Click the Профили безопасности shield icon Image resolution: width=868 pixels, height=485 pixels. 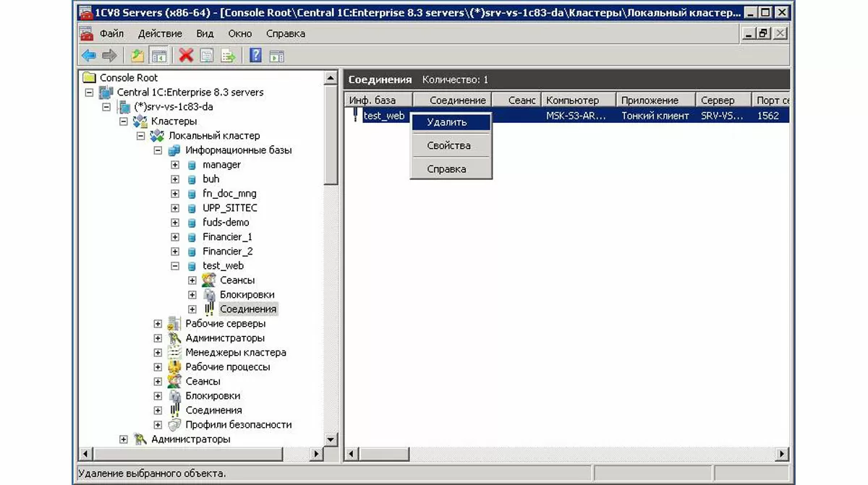[x=174, y=424]
